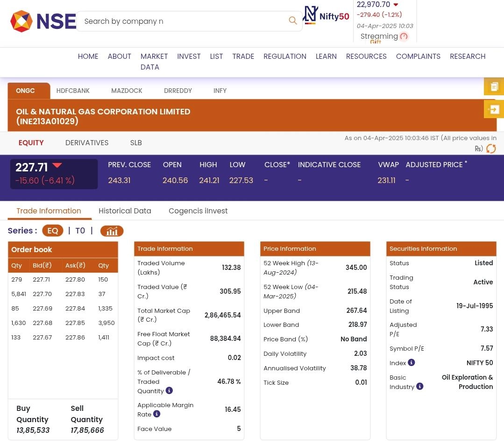The width and height of the screenshot is (504, 445).
Task: Open the chart view icon beside T0
Action: 112,231
